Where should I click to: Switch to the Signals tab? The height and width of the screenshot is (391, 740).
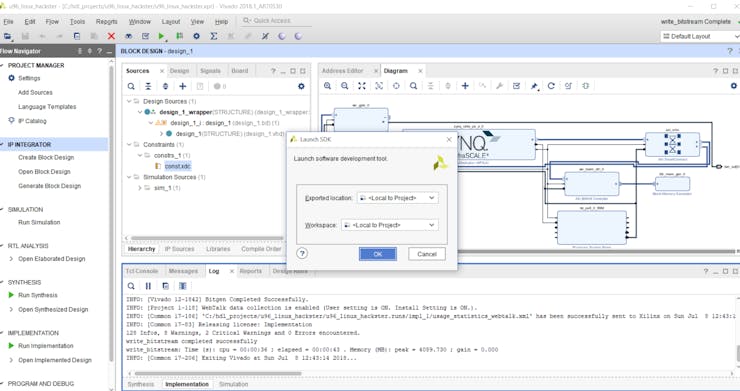click(x=210, y=71)
